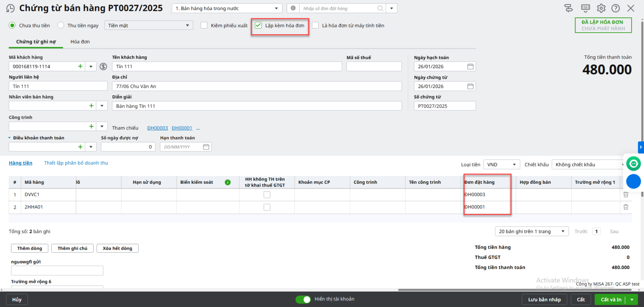The height and width of the screenshot is (307, 644).
Task: Click the info icon beside Biển kiểm soát
Action: (x=228, y=183)
